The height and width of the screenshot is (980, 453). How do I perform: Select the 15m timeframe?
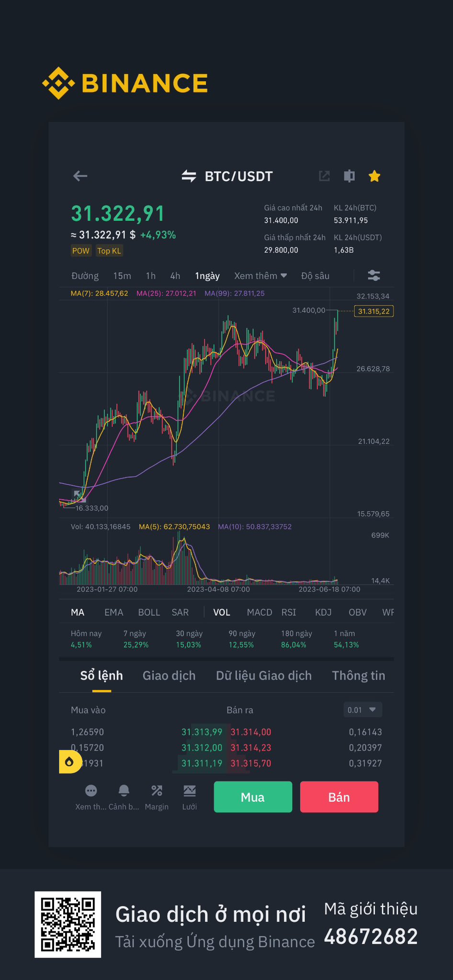coord(122,276)
